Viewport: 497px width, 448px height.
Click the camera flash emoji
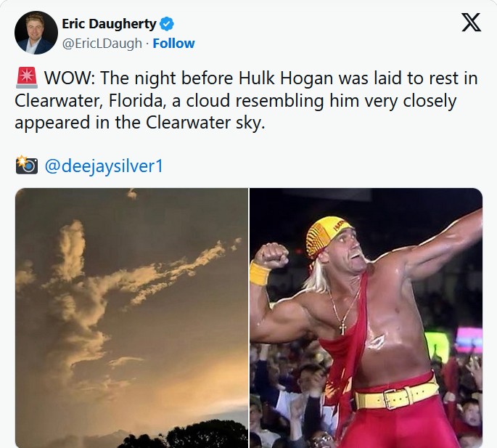26,165
